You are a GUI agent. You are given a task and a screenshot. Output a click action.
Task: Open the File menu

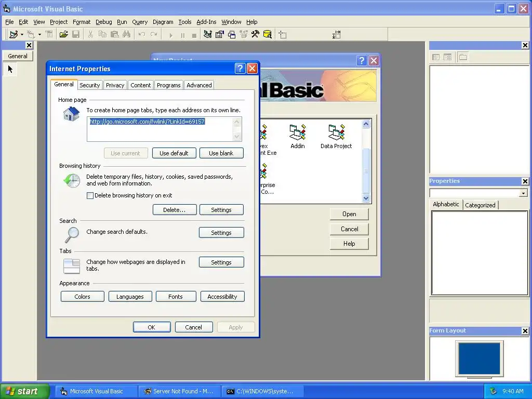pos(9,22)
